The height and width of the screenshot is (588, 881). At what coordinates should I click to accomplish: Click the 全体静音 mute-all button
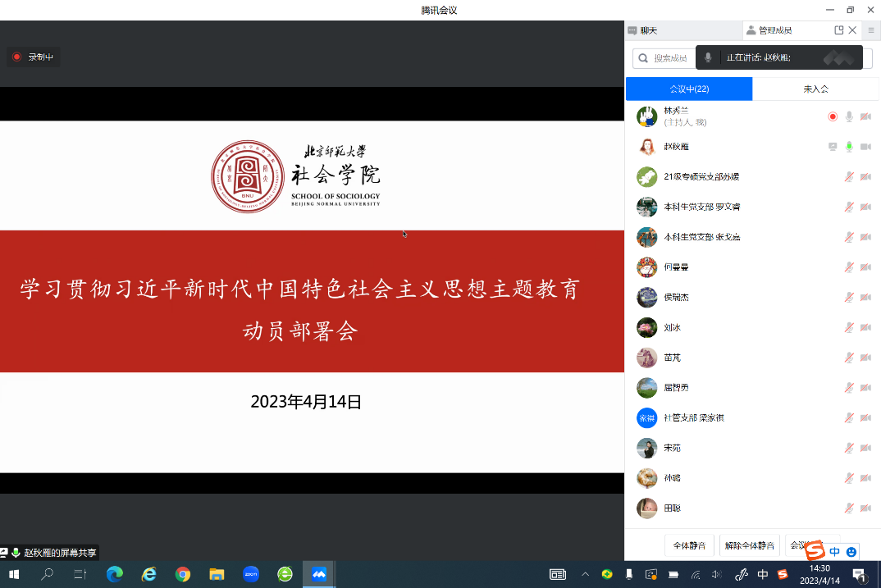coord(689,545)
